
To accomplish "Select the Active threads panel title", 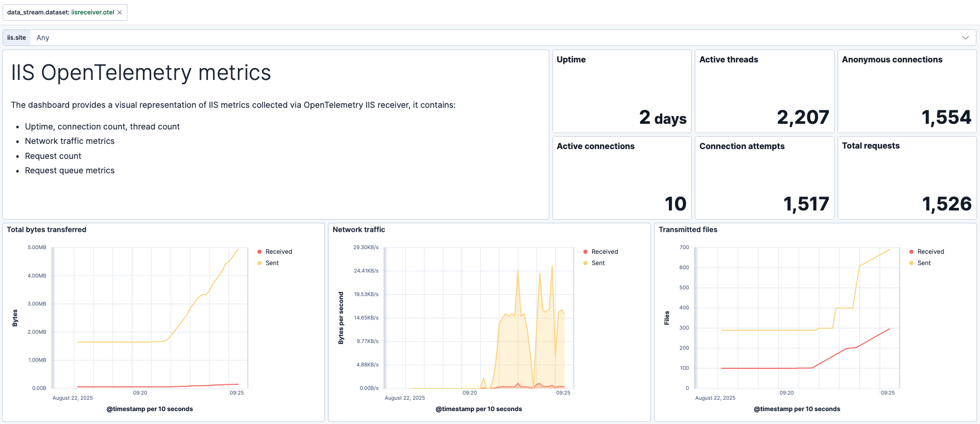I will point(728,60).
